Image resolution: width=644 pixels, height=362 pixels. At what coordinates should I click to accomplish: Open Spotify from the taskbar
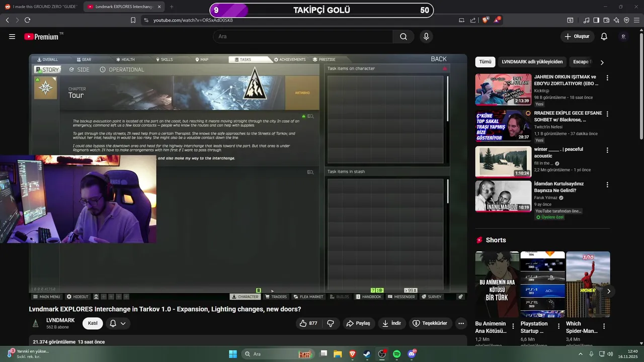(396, 354)
